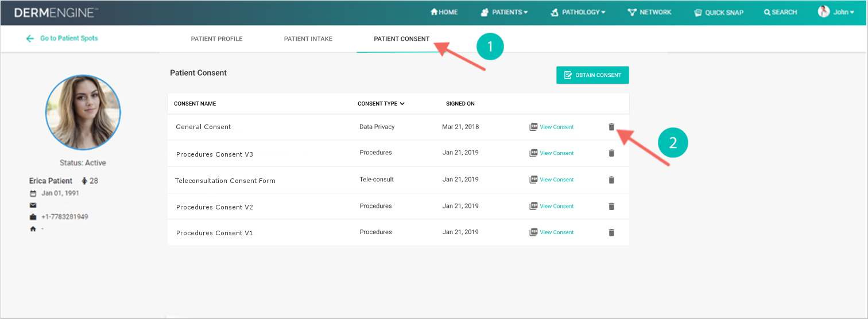Click trash icon for Teleconsultation Consent Form
Viewport: 868px width, 319px height.
[611, 180]
